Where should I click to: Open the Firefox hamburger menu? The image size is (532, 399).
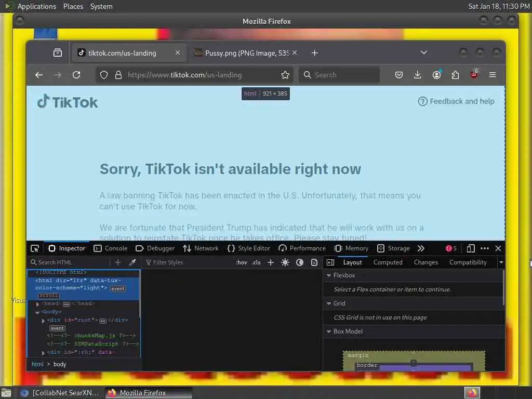point(493,75)
